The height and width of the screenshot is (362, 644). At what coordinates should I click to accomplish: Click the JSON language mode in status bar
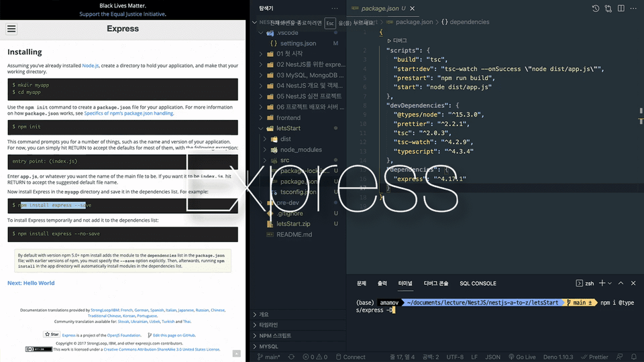(493, 357)
